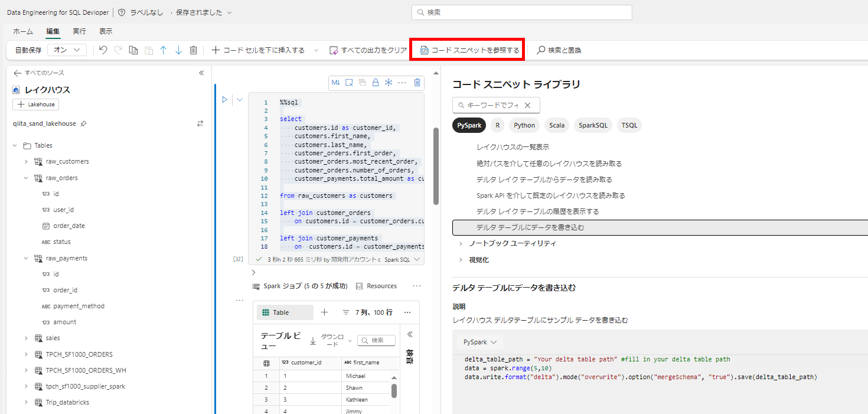Screen dimensions: 868x414
Task: Open the output table ellipsis options
Action: 407,312
